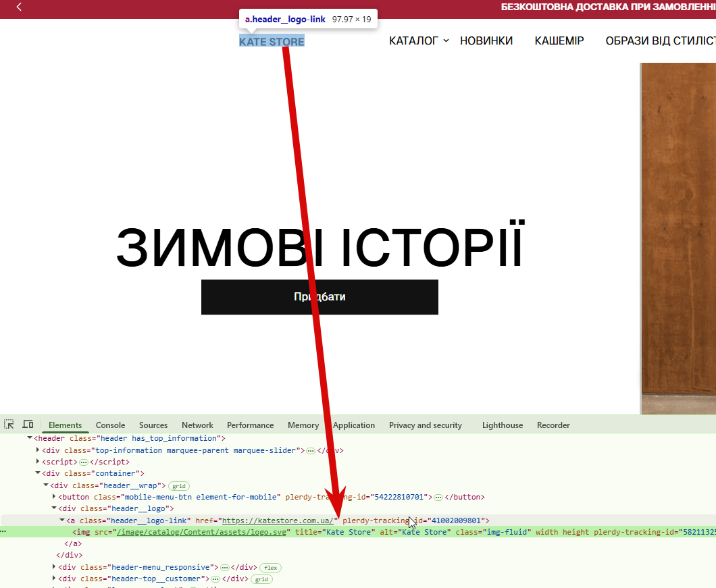
Task: Click the БЕЗКОШТОВНА ДОСТАВКА marquee text
Action: tap(608, 7)
